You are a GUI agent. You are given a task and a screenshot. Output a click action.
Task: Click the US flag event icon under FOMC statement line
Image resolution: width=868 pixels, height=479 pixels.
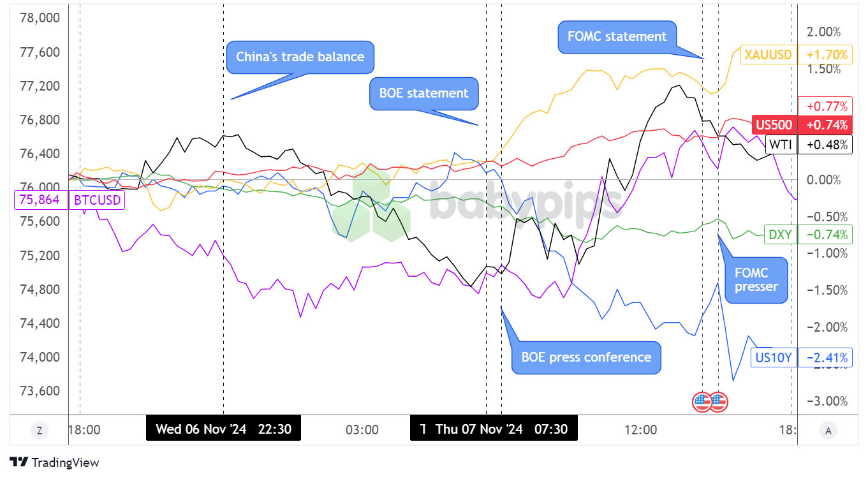(702, 401)
